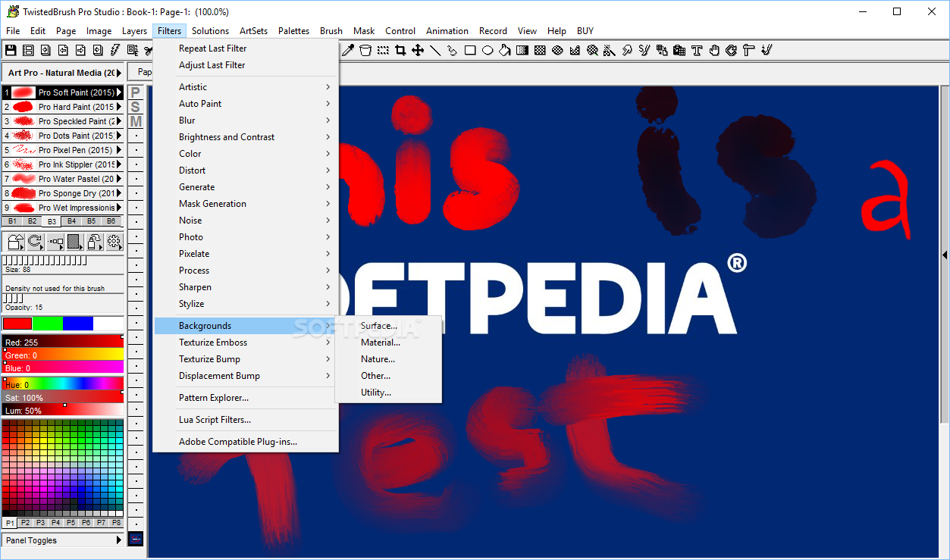Click the magic wand mask tool
The height and width of the screenshot is (560, 950).
click(x=609, y=50)
